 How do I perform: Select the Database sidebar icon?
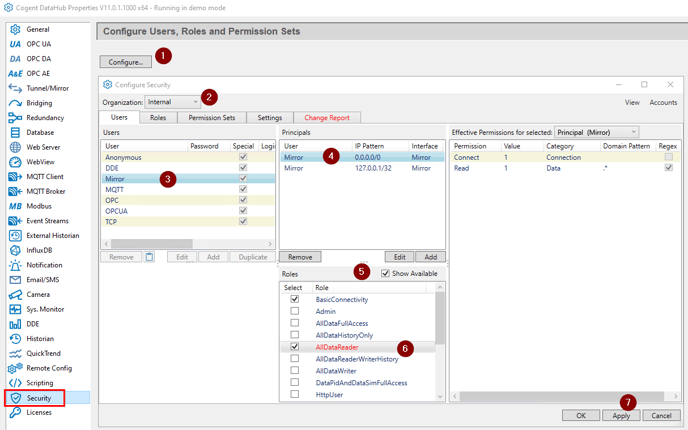coord(15,132)
